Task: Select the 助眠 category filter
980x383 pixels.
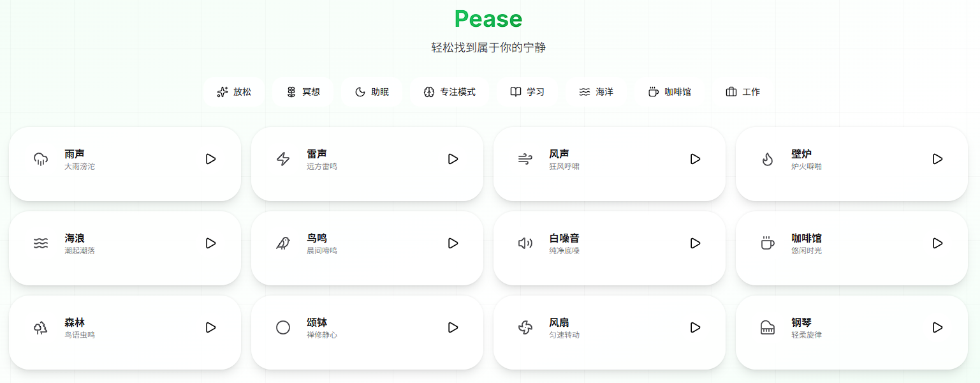Action: click(x=372, y=91)
